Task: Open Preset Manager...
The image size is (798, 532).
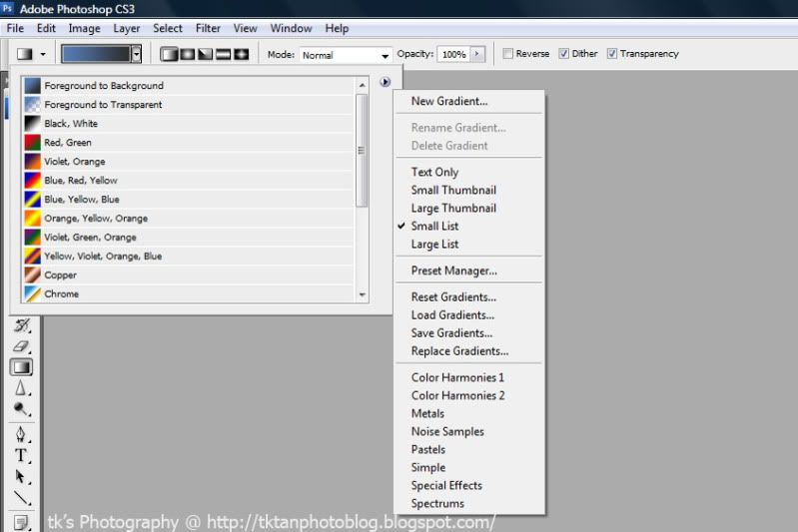Action: (x=469, y=271)
